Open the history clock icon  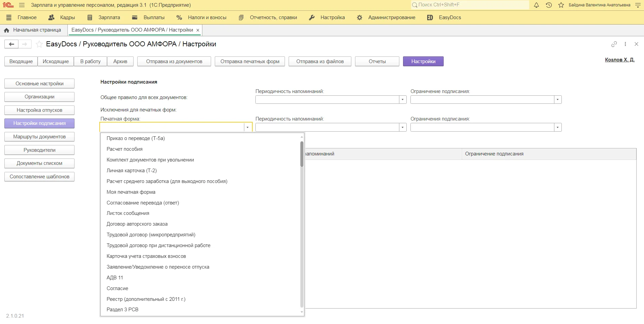549,5
